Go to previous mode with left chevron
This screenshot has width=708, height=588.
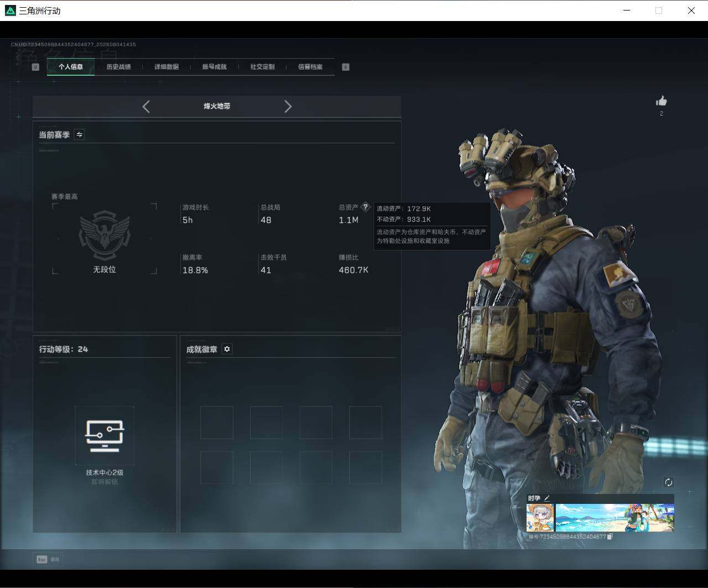tap(146, 107)
